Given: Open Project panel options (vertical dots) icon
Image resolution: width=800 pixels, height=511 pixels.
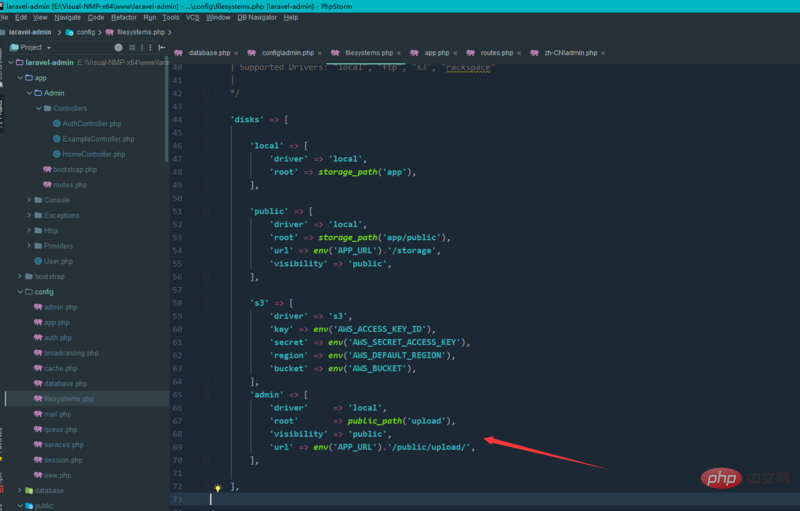Looking at the screenshot, I should (x=150, y=47).
